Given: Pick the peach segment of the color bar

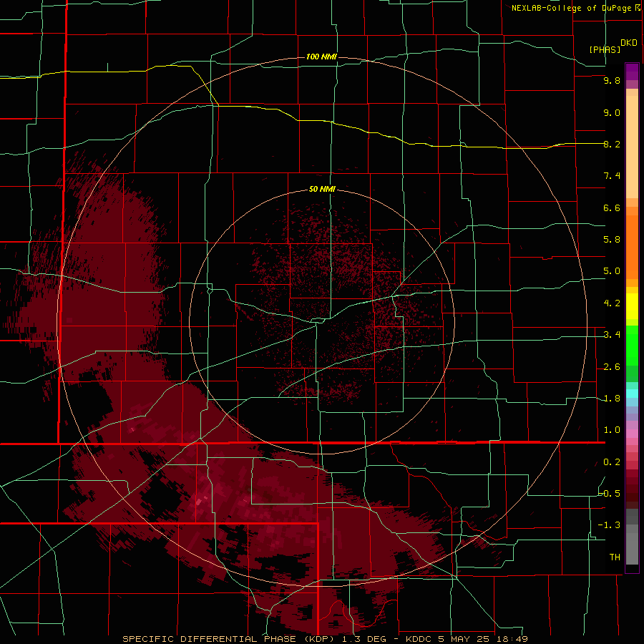Looking at the screenshot, I should click(632, 144).
